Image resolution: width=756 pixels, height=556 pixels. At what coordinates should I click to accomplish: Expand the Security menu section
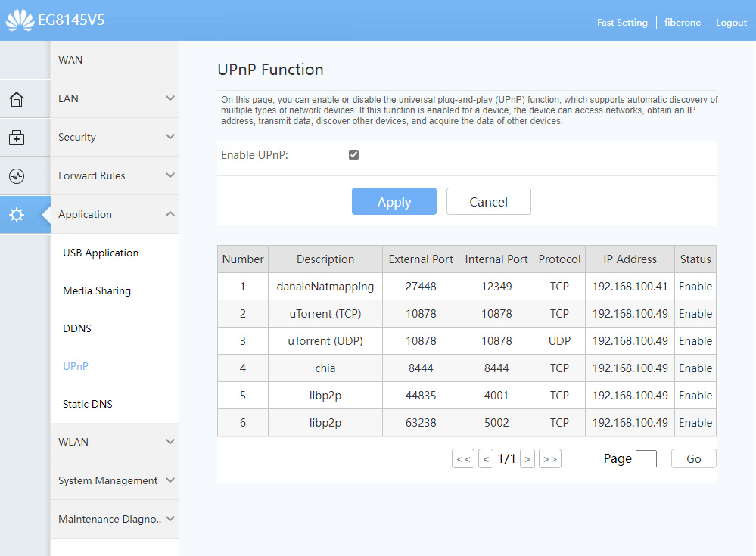click(x=114, y=137)
